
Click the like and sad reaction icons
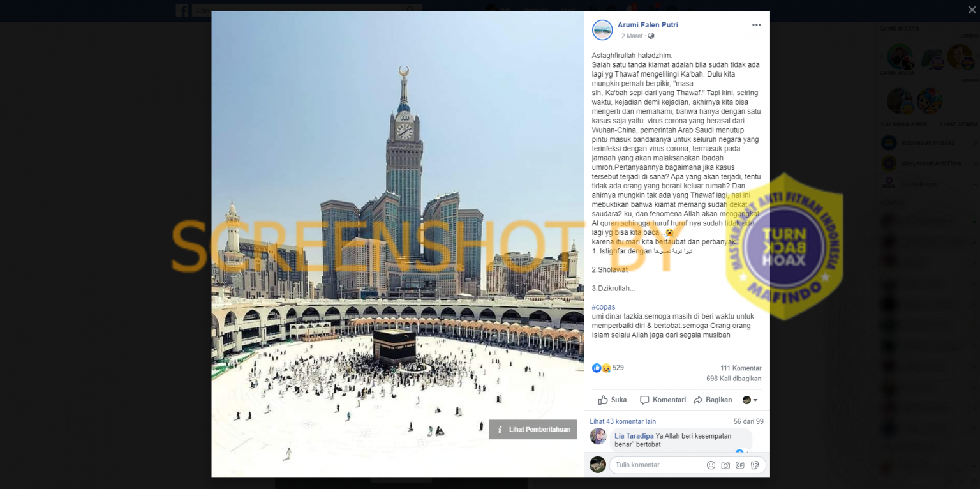tap(602, 368)
